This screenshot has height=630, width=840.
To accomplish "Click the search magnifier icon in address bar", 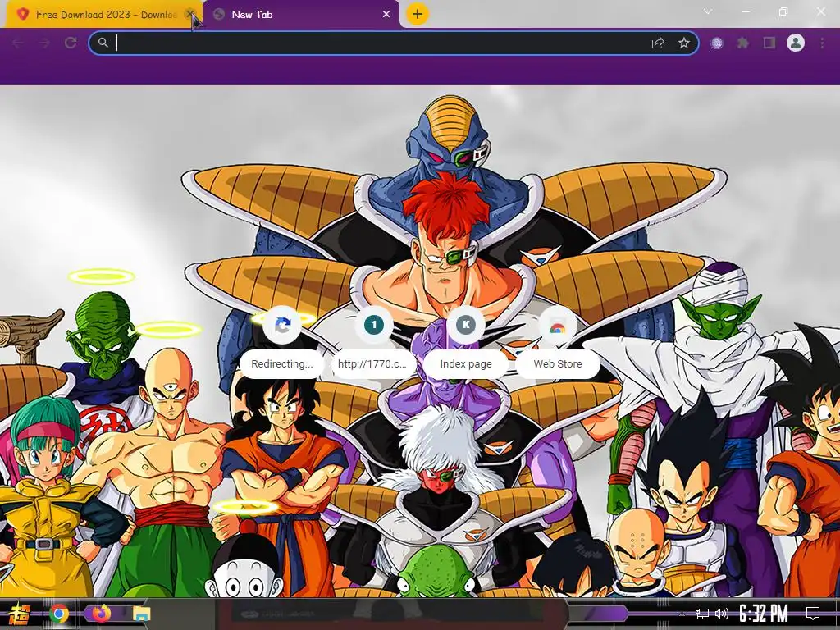I will (103, 43).
